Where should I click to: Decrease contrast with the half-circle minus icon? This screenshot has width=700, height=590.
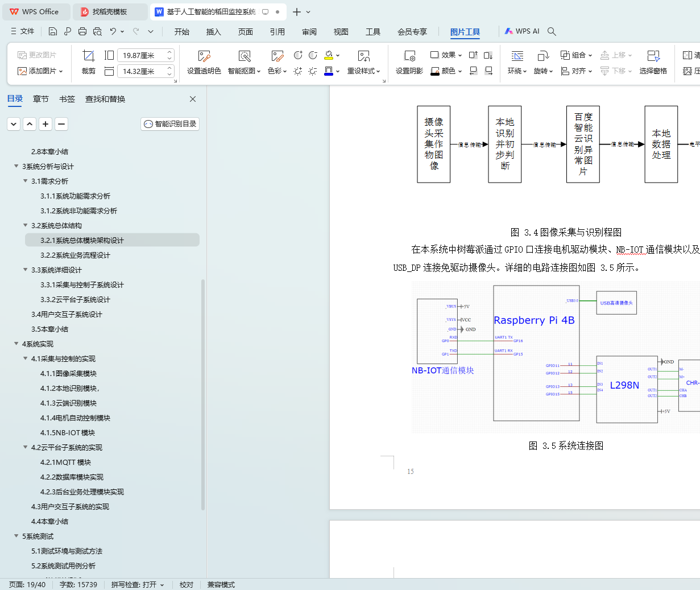coord(313,55)
